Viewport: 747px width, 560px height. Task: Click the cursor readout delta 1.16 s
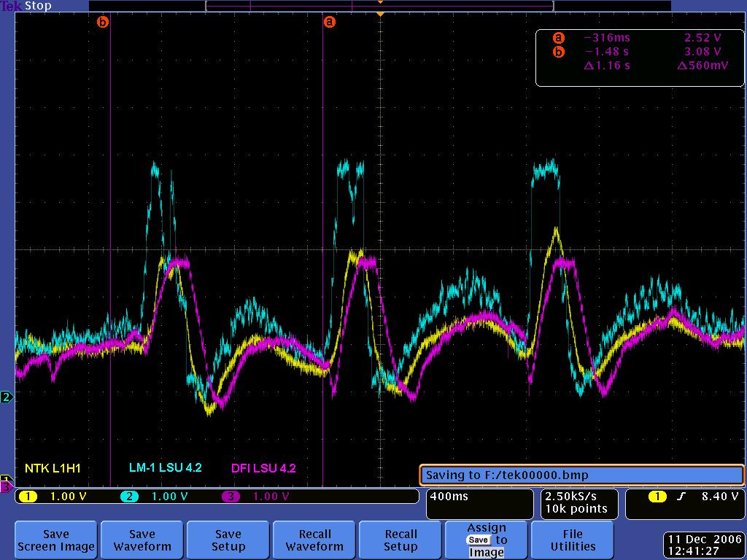point(607,66)
